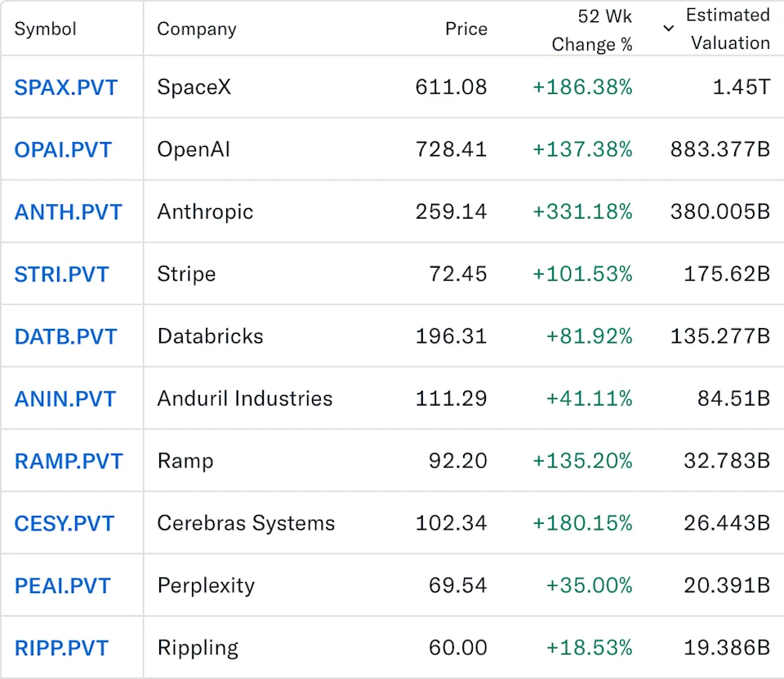Visit the ANIN.PVT symbol page

click(65, 399)
